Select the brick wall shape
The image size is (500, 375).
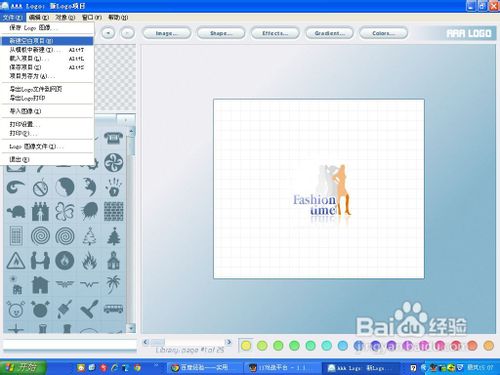(x=114, y=211)
